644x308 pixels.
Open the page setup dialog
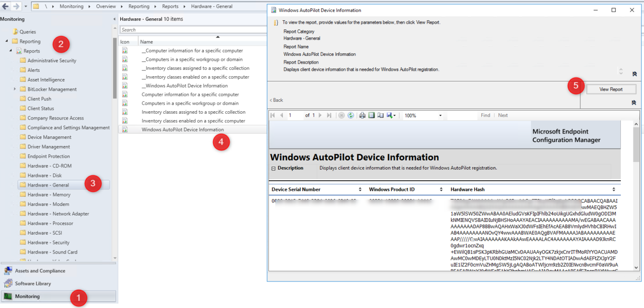point(381,115)
